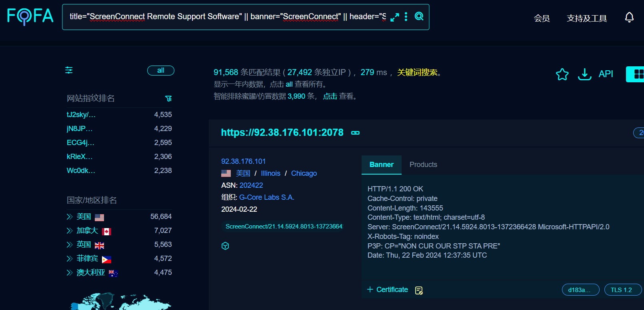Open the 支持及工具 menu
This screenshot has width=644, height=310.
point(587,18)
